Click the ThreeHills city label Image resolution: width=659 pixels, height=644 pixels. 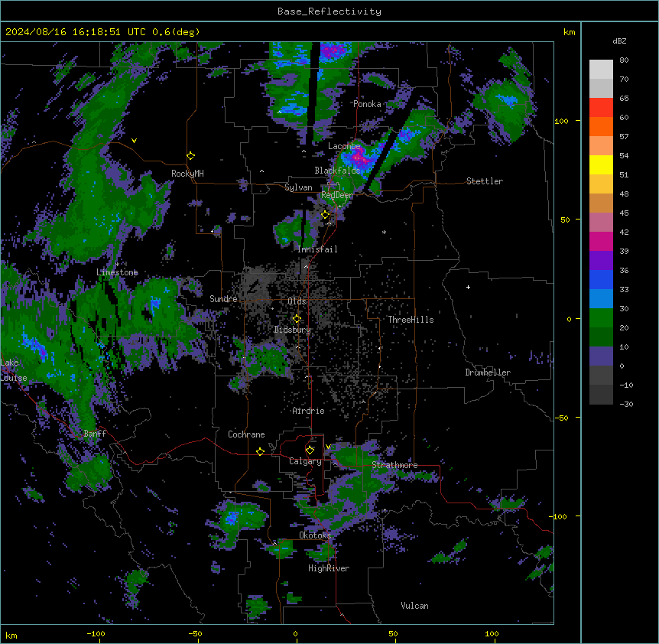pyautogui.click(x=411, y=320)
